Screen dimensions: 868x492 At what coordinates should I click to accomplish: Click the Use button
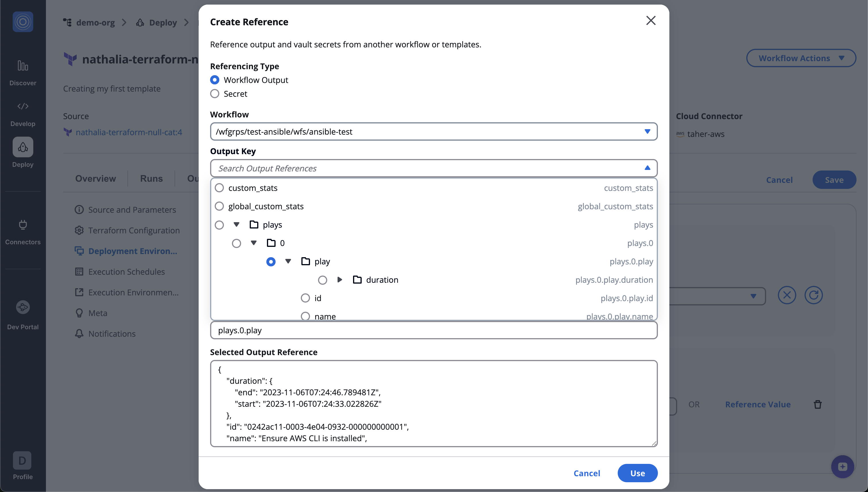click(x=637, y=473)
